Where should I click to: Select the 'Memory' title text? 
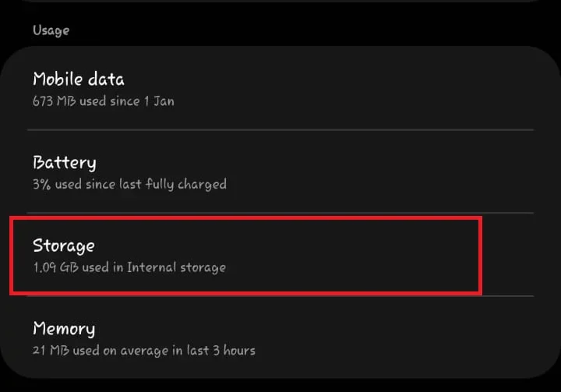(x=64, y=329)
